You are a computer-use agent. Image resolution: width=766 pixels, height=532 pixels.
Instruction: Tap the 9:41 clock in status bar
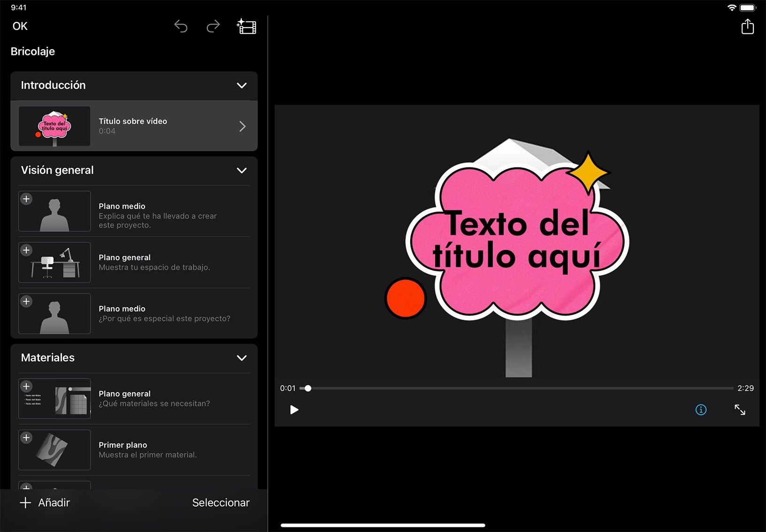(19, 8)
